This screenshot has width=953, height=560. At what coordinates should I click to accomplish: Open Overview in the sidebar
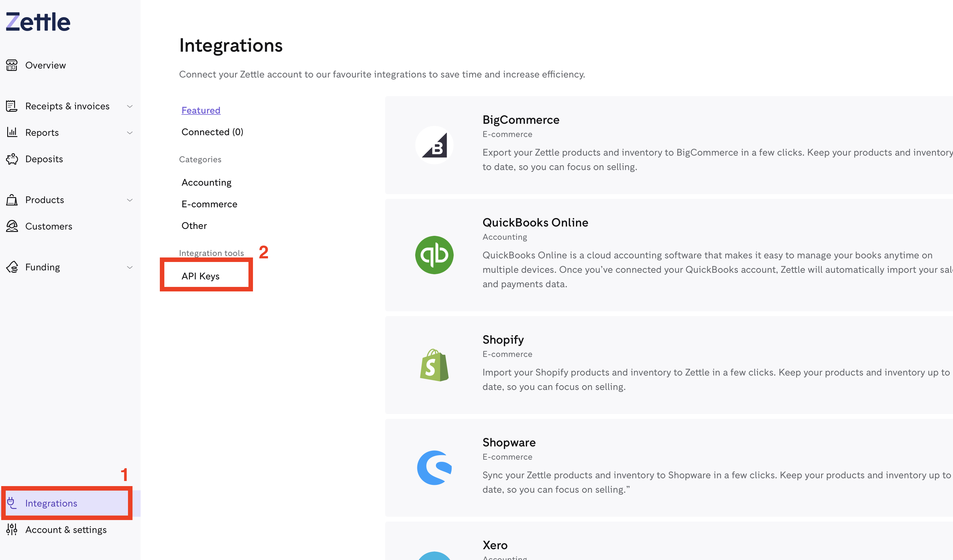(45, 65)
